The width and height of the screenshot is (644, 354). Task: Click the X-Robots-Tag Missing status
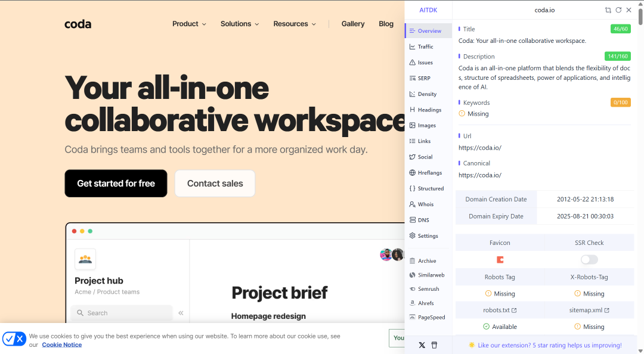point(589,294)
